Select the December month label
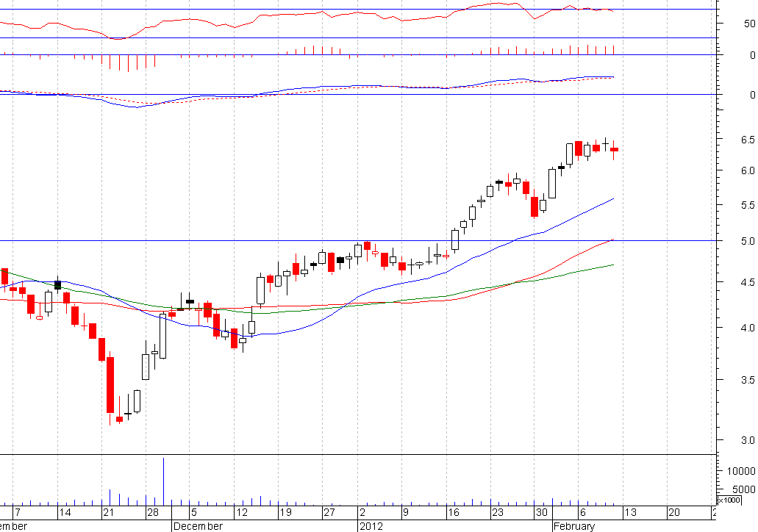The height and width of the screenshot is (532, 758). (199, 526)
